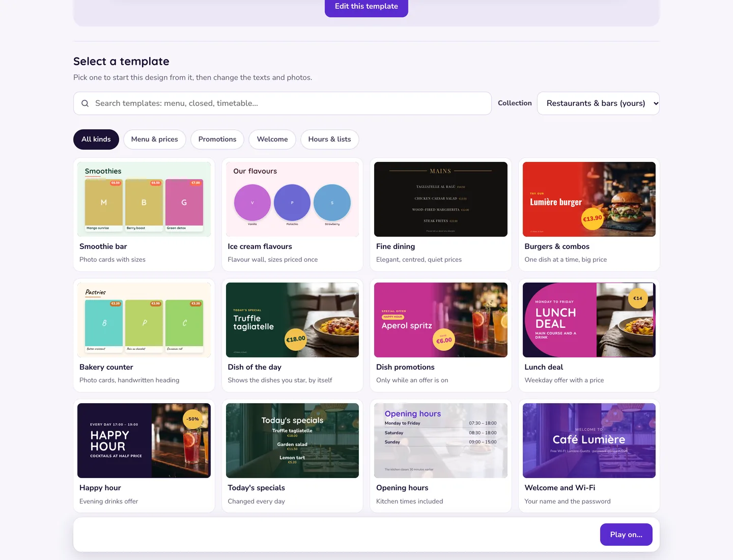Click the 'Dish promotions' title text

click(405, 367)
